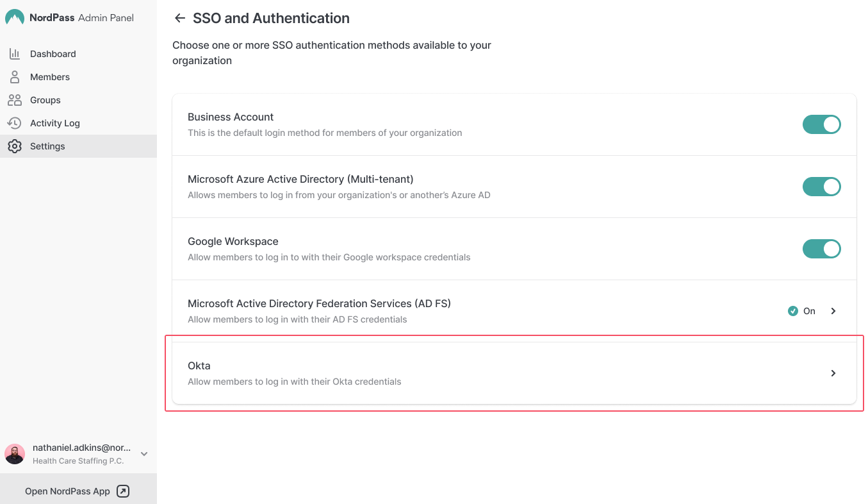Click 'This is the default login method' description
868x504 pixels.
click(325, 133)
